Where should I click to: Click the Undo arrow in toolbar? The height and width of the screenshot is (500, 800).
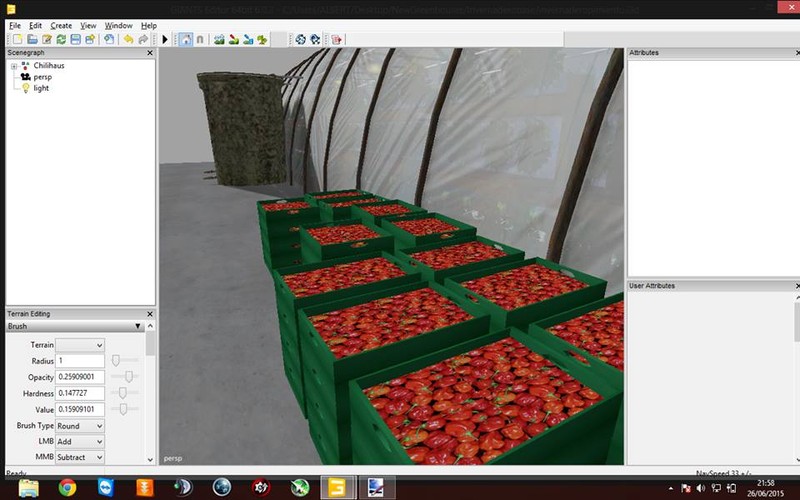point(128,39)
